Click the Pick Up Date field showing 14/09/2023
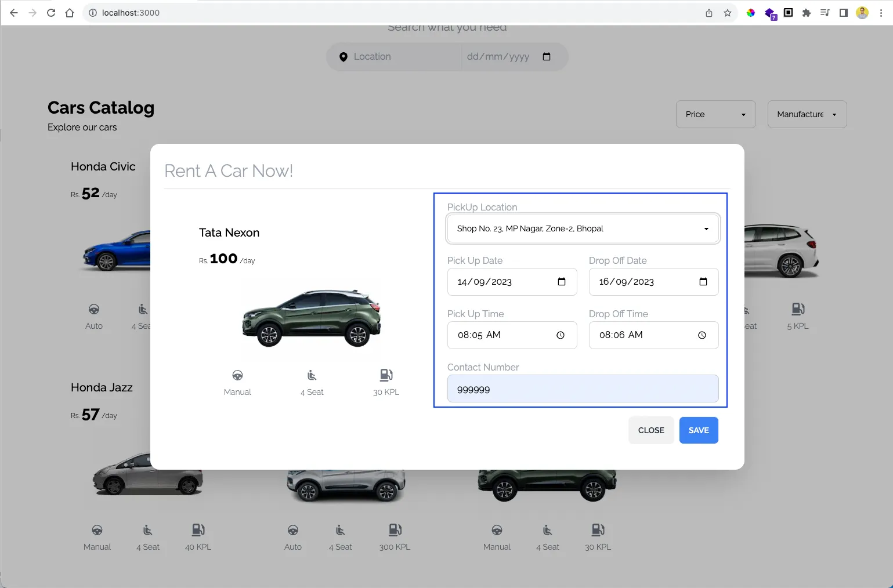 pyautogui.click(x=512, y=282)
